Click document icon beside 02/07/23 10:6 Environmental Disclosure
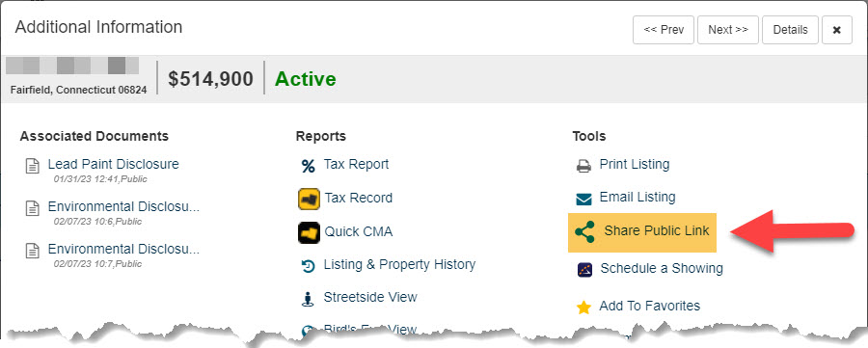 (33, 208)
